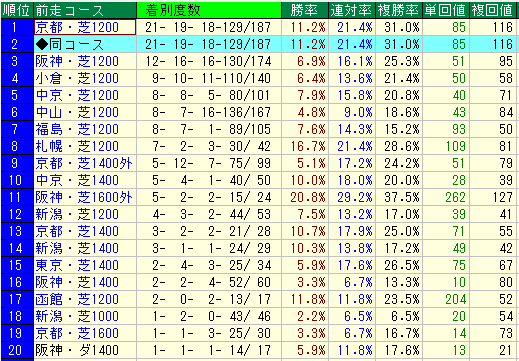Screen dimensions: 519x361
Task: Open the 京都・芝1400 row
Action: pyautogui.click(x=258, y=231)
